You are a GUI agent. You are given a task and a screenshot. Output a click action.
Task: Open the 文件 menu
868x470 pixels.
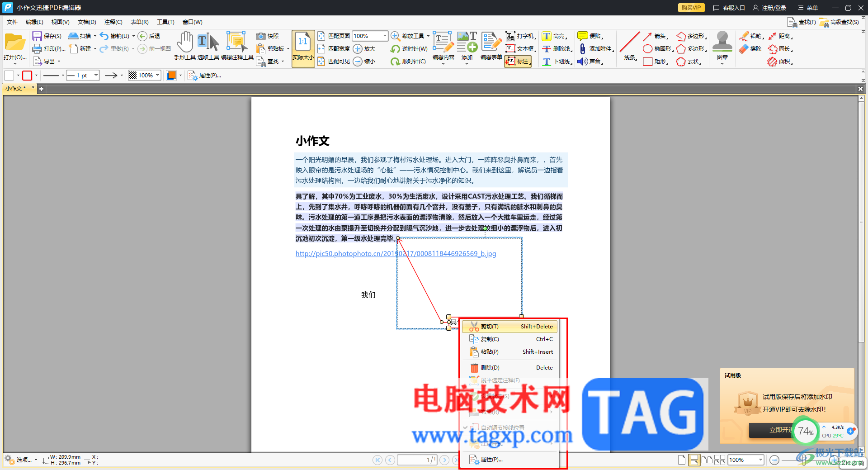tap(12, 22)
